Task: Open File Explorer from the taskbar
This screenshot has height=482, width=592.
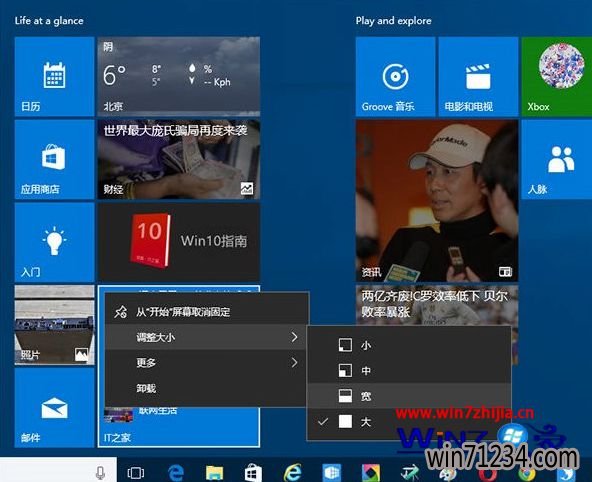Action: click(x=214, y=473)
